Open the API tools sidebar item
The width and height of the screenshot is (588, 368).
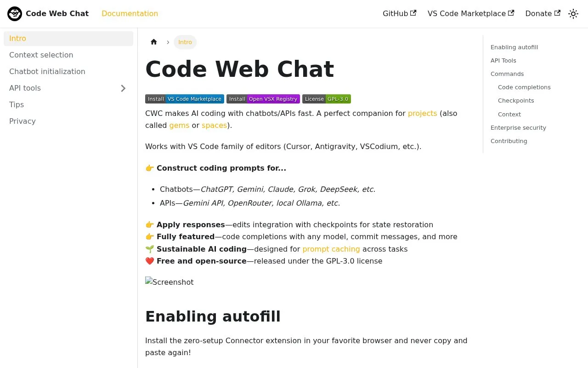tap(59, 88)
